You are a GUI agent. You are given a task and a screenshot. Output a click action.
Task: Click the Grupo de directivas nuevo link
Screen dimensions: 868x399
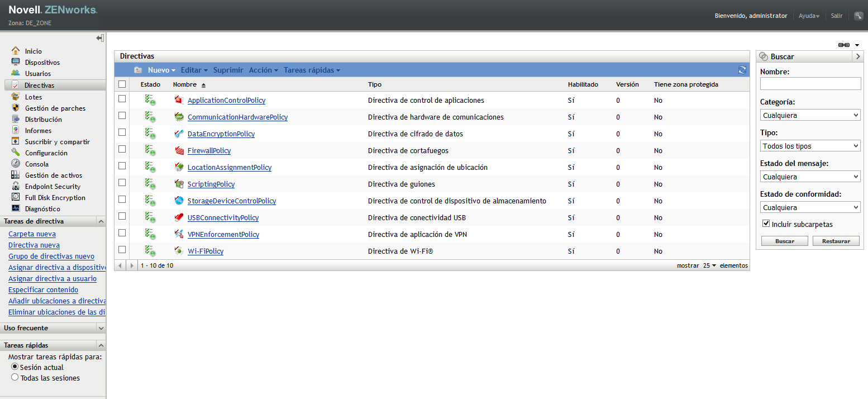tap(51, 256)
